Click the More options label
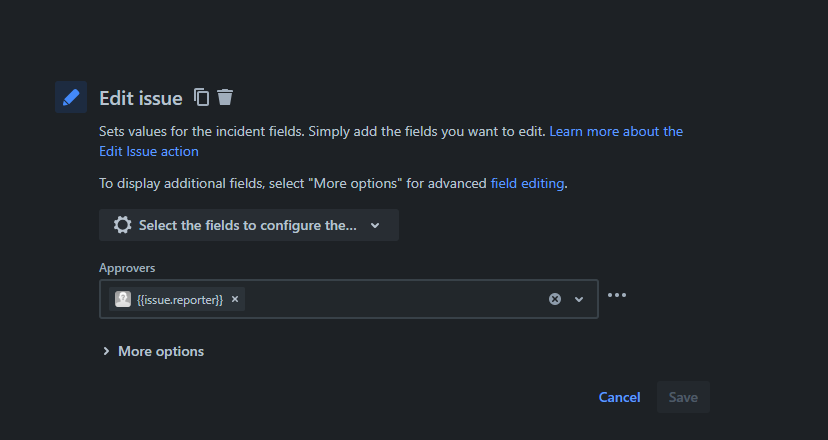Image resolution: width=828 pixels, height=440 pixels. click(161, 351)
